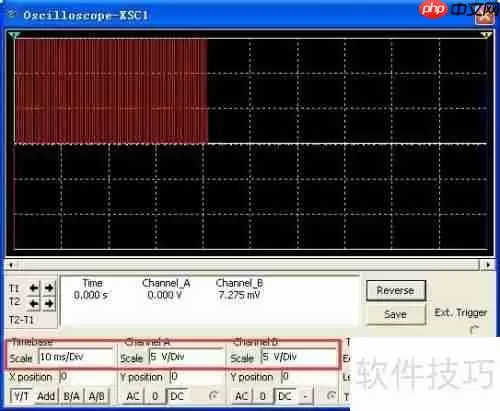Set Channel A coupling to AC

coord(133,396)
